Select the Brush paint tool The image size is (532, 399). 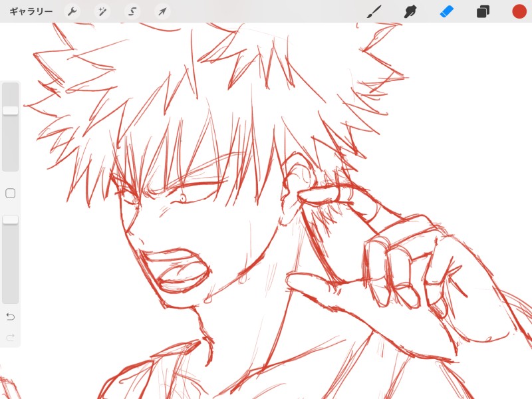click(374, 11)
